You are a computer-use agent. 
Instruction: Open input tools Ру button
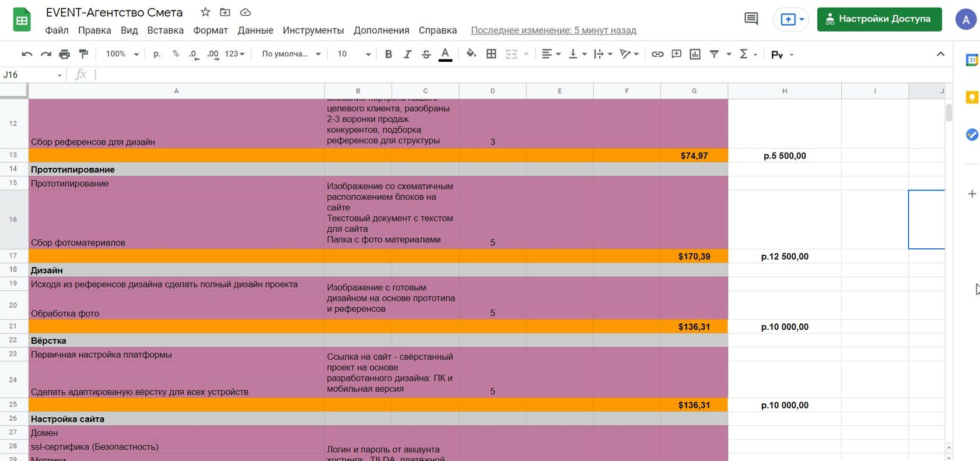coord(782,54)
